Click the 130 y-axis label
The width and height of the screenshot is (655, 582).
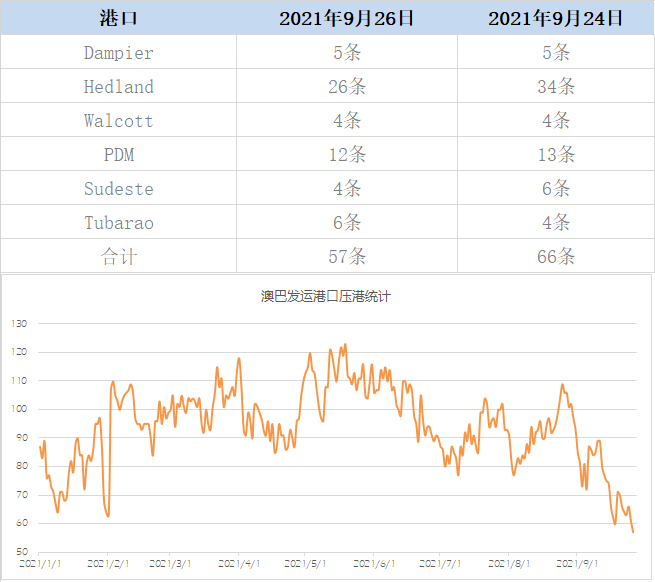coord(19,323)
